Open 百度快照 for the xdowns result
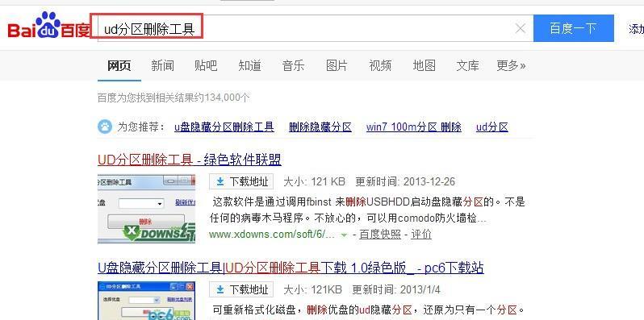The image size is (644, 320). coord(380,235)
